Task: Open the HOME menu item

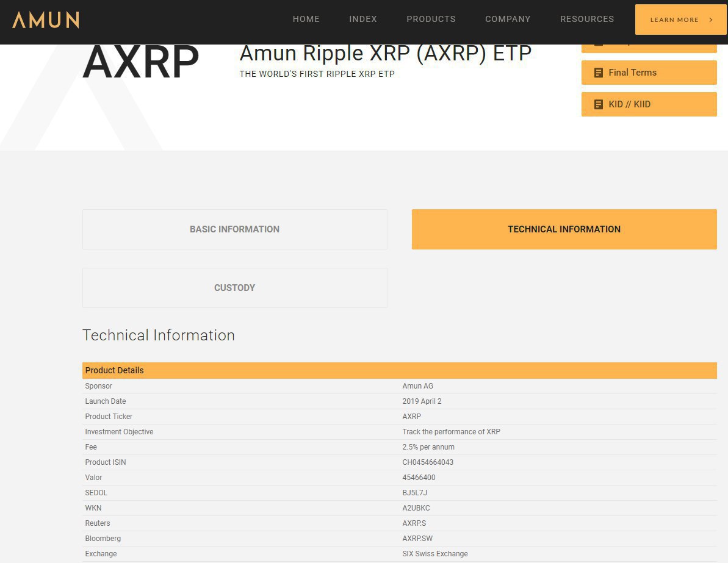Action: (x=306, y=19)
